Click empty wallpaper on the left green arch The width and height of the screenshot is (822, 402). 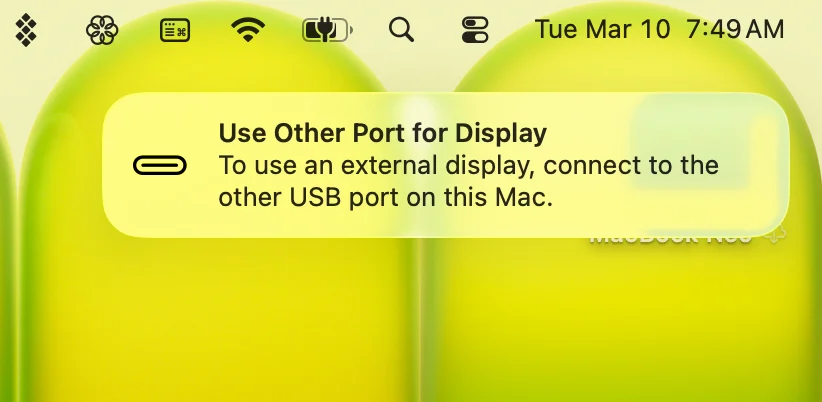(x=210, y=314)
